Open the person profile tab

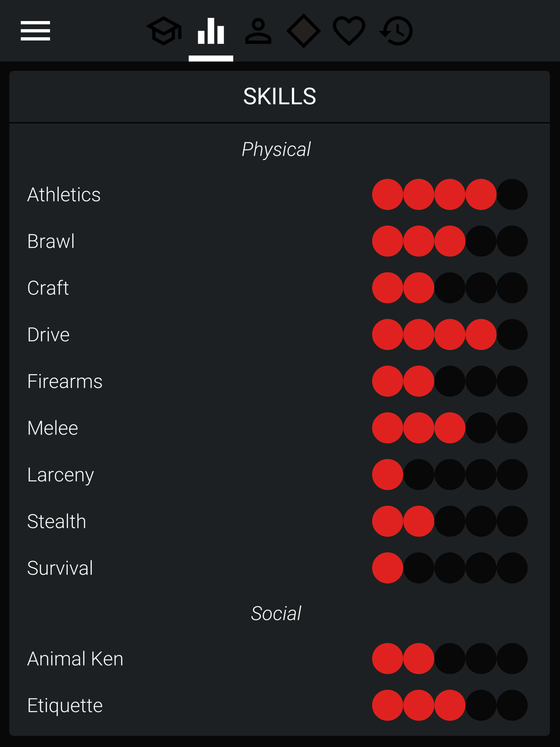[x=258, y=31]
